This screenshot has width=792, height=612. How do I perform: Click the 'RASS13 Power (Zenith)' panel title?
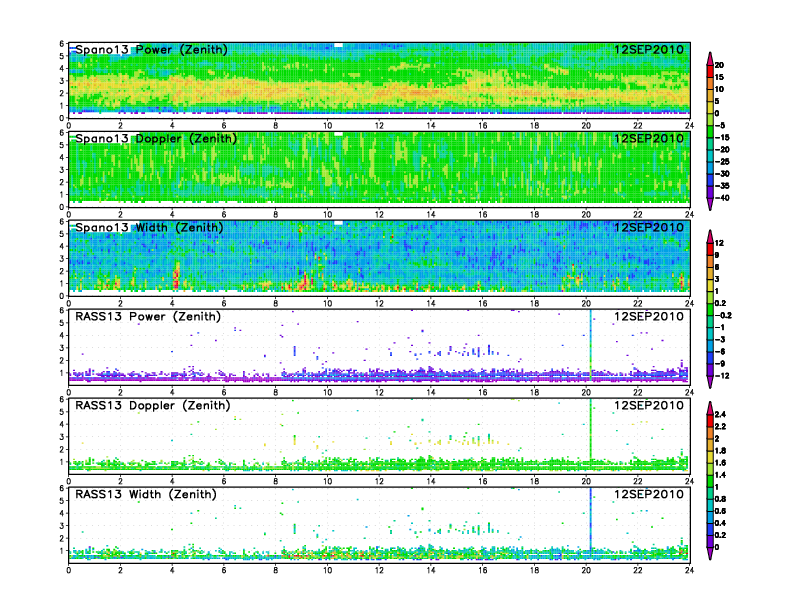[148, 317]
